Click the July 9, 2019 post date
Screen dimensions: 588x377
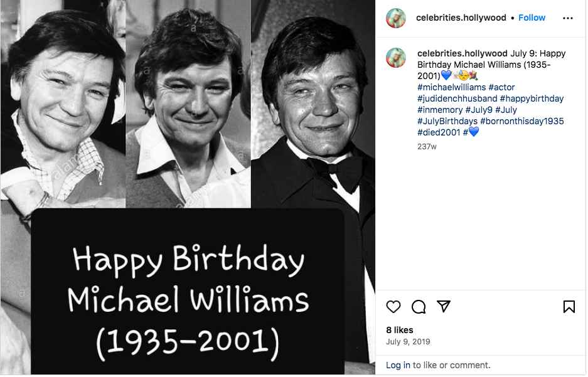pos(408,342)
